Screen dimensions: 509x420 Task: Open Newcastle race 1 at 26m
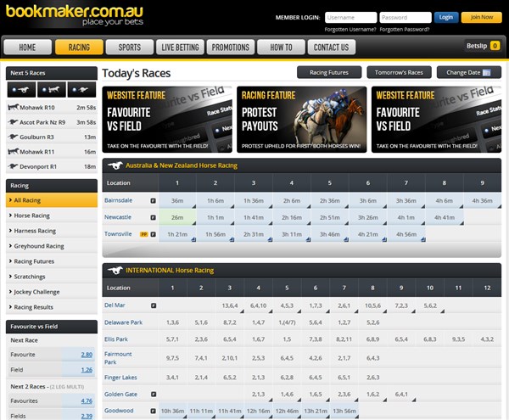(177, 217)
